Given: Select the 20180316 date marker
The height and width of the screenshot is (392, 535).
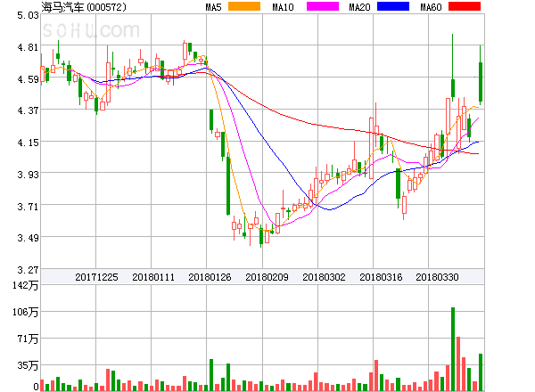Looking at the screenshot, I should (x=381, y=277).
